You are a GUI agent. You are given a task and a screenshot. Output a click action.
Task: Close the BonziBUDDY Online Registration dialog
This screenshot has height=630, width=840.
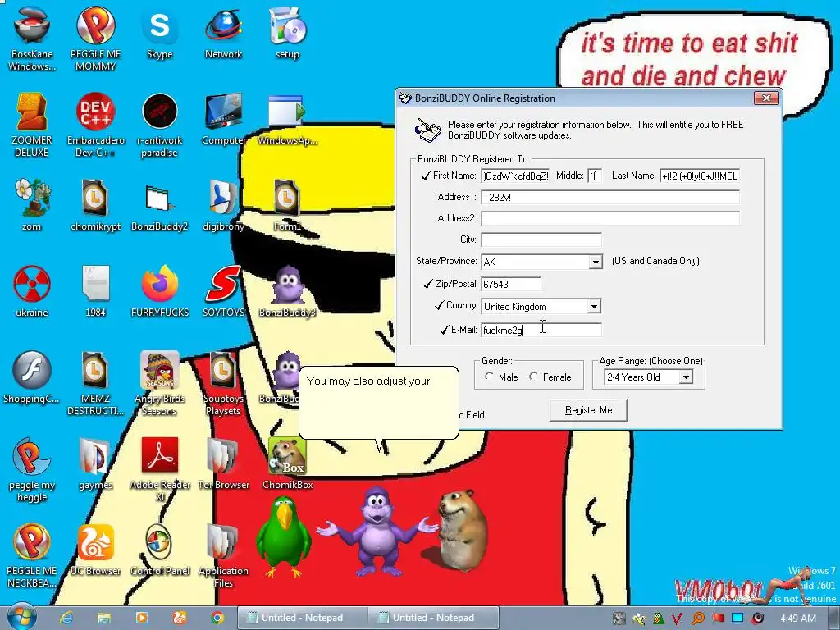(x=766, y=98)
